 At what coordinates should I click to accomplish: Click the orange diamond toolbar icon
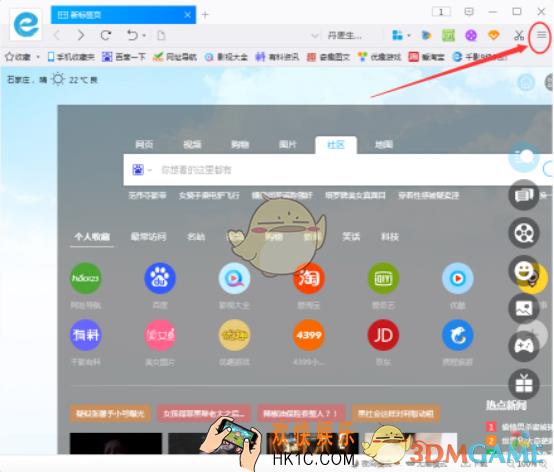coord(493,35)
